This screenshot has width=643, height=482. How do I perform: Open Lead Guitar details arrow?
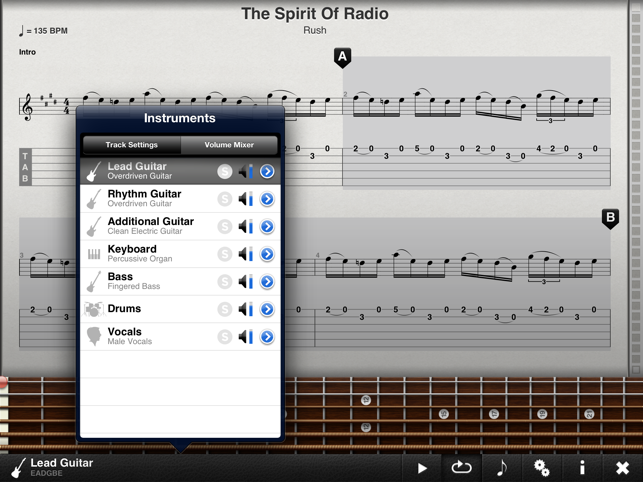pos(267,171)
